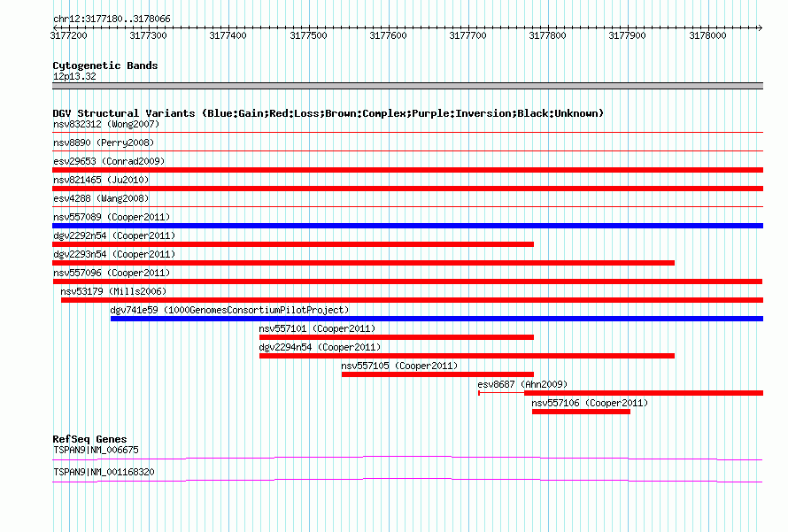This screenshot has width=788, height=532.
Task: Click ruler position 3177700
Action: pyautogui.click(x=467, y=35)
